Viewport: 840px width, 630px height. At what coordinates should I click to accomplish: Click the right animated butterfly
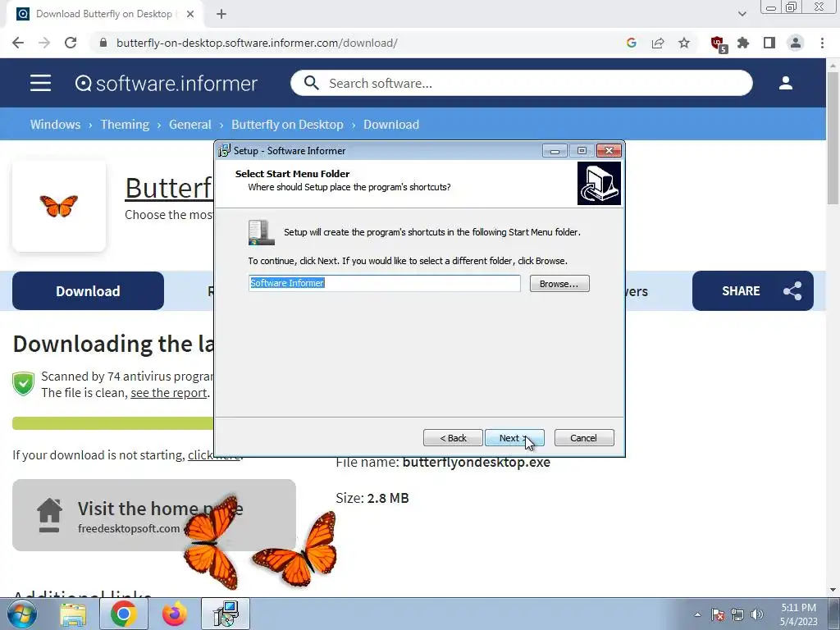pos(295,549)
